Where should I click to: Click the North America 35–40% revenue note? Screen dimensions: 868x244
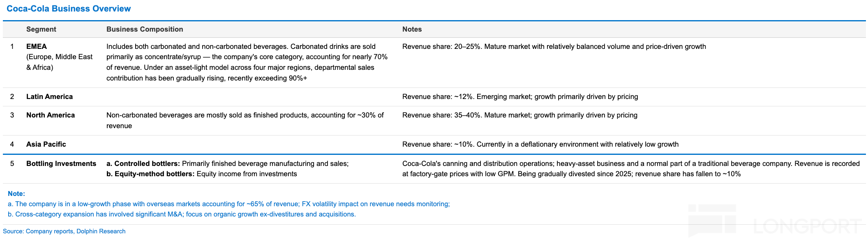tap(520, 115)
